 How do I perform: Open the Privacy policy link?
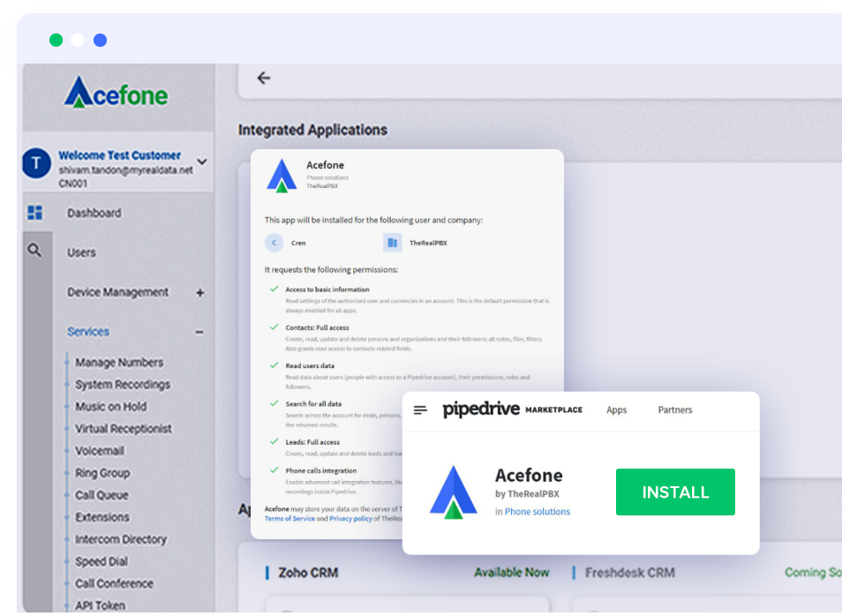point(350,519)
